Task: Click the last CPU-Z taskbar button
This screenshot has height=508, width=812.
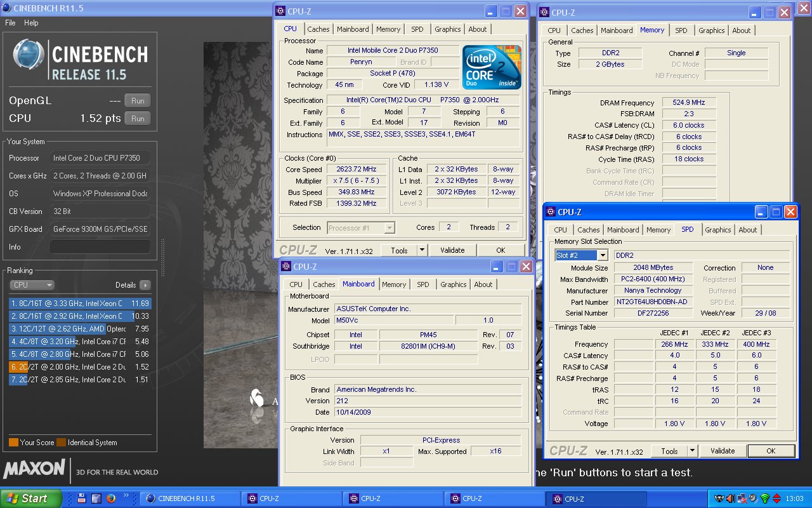Action: pos(596,498)
